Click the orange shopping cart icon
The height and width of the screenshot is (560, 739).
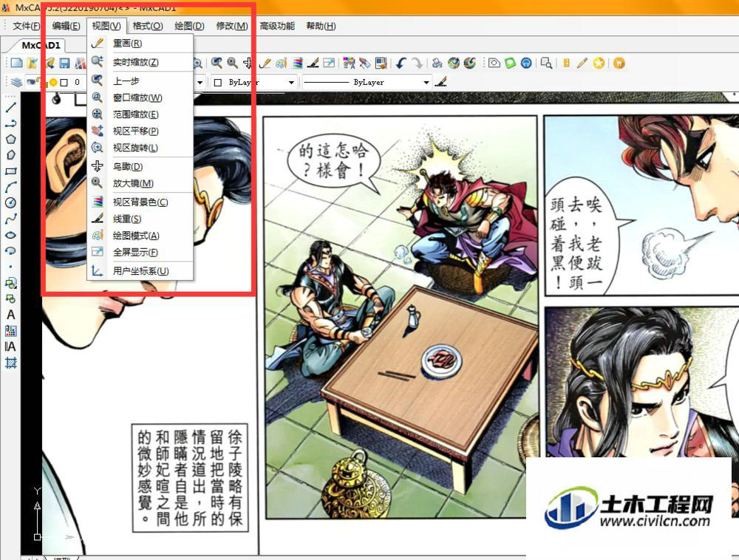click(x=619, y=63)
